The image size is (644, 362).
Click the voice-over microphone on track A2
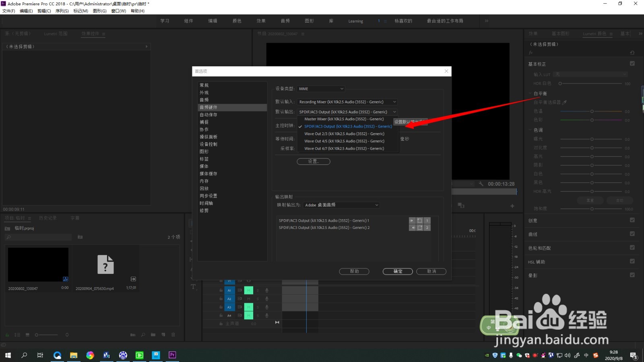point(266,299)
